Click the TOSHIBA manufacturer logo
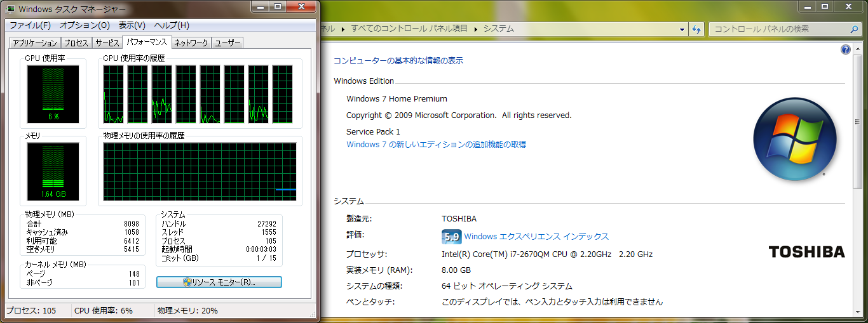868x323 pixels. point(806,252)
